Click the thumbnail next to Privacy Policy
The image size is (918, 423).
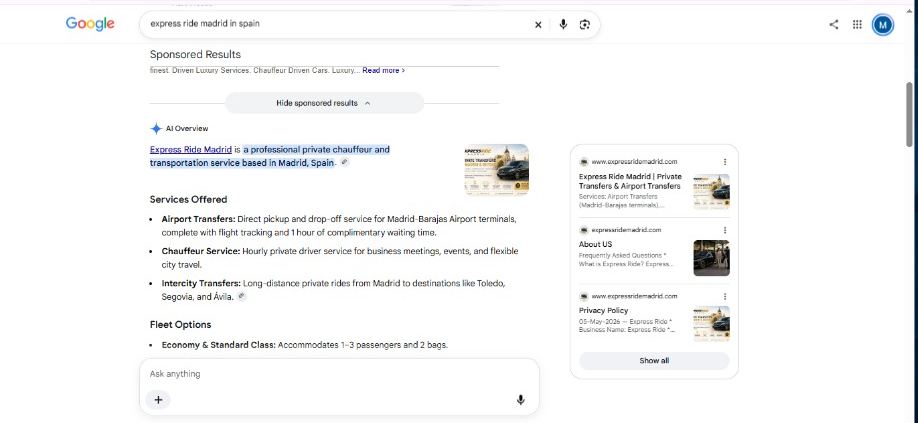(711, 324)
